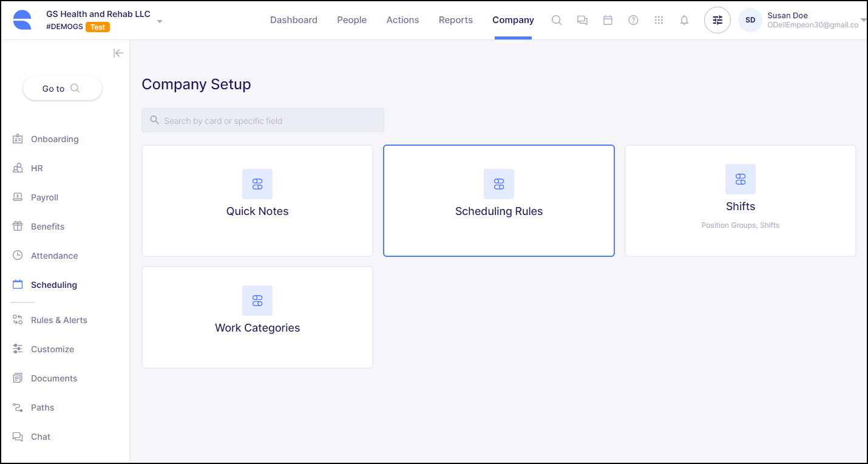Switch to the Reports tab
This screenshot has width=868, height=464.
coord(455,20)
